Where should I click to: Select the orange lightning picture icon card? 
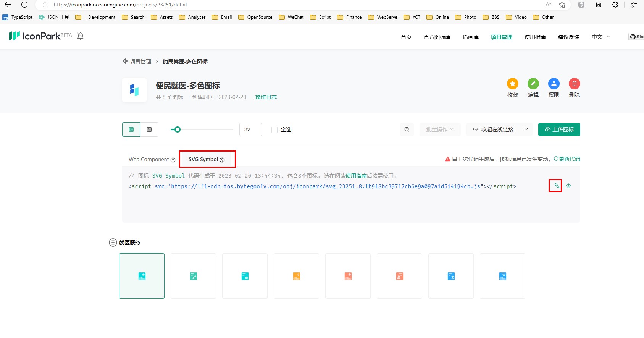[297, 276]
